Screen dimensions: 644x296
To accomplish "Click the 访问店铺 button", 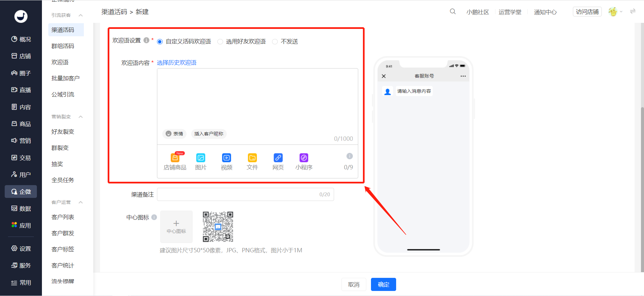I will pos(587,12).
